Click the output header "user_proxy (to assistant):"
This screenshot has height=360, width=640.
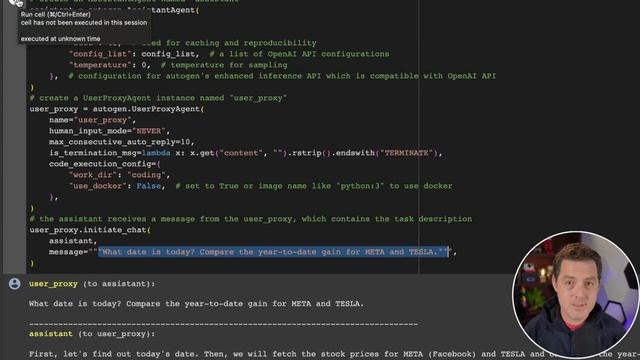[92, 284]
